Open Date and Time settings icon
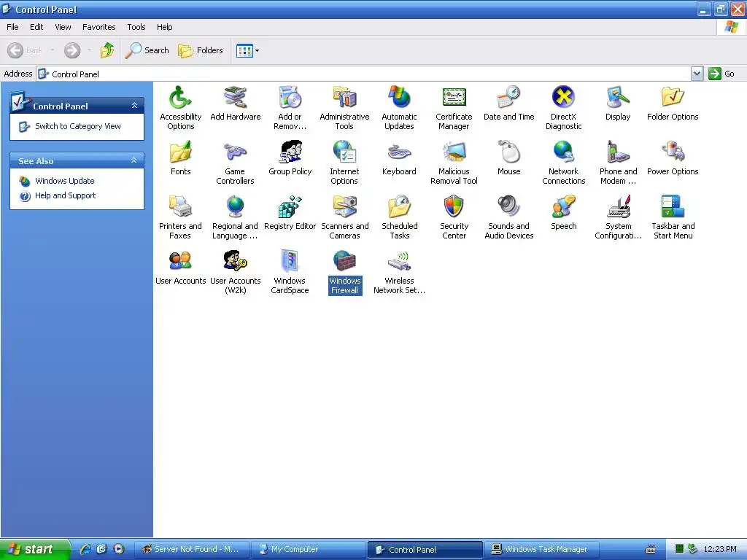 pyautogui.click(x=508, y=98)
